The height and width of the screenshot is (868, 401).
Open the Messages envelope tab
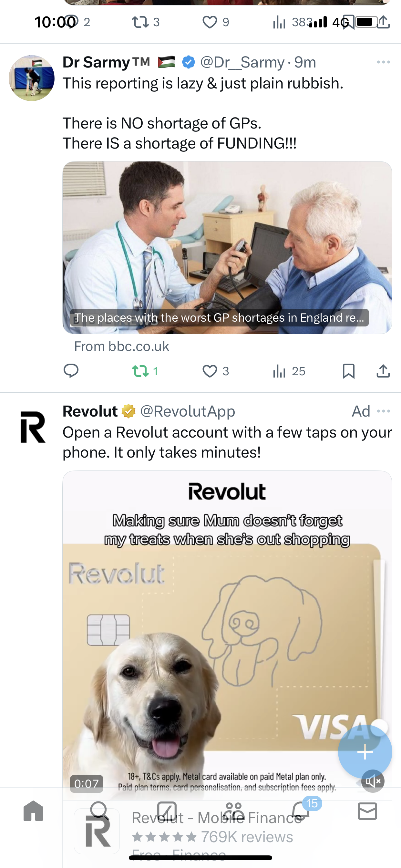tap(367, 811)
